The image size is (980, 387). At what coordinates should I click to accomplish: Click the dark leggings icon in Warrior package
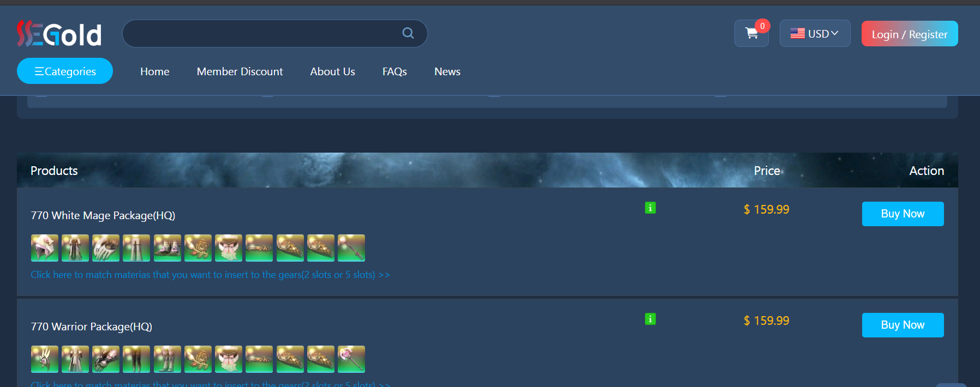tap(136, 359)
